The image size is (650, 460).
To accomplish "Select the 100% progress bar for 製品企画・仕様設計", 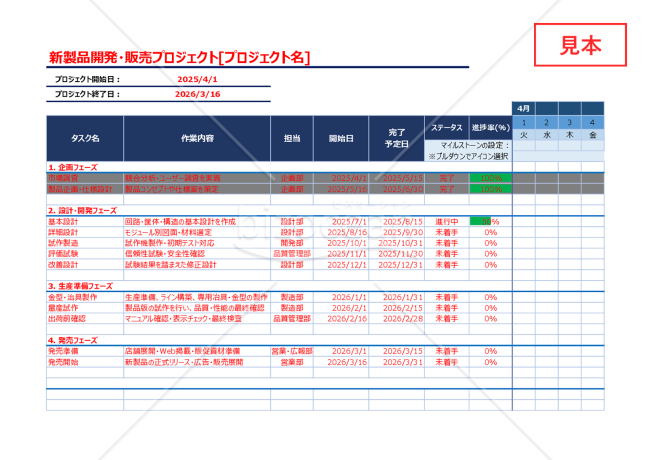I will [490, 189].
